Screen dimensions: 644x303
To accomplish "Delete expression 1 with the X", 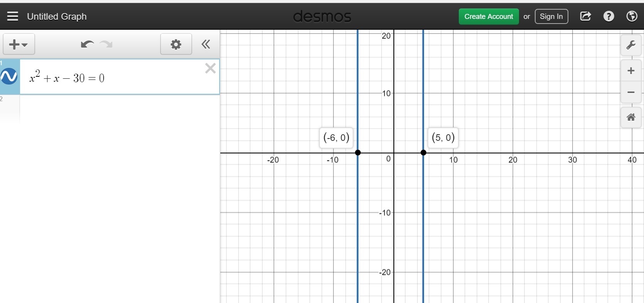I will click(210, 68).
